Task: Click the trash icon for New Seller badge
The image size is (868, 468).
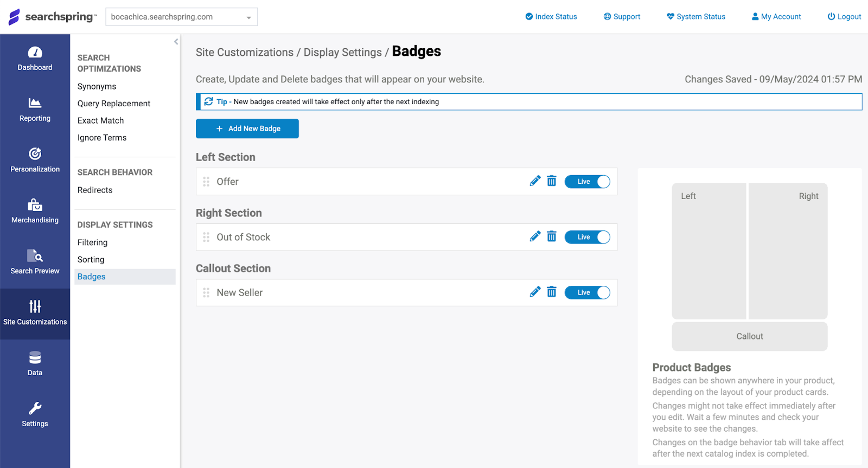Action: point(551,292)
